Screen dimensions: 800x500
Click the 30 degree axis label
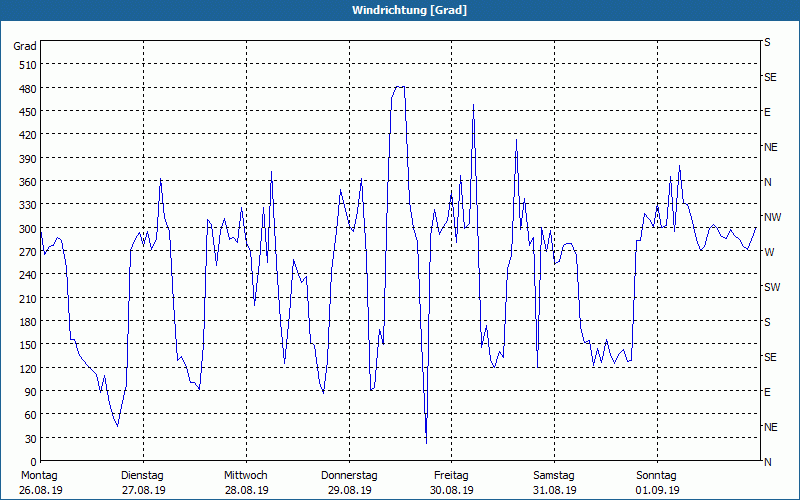pyautogui.click(x=31, y=439)
